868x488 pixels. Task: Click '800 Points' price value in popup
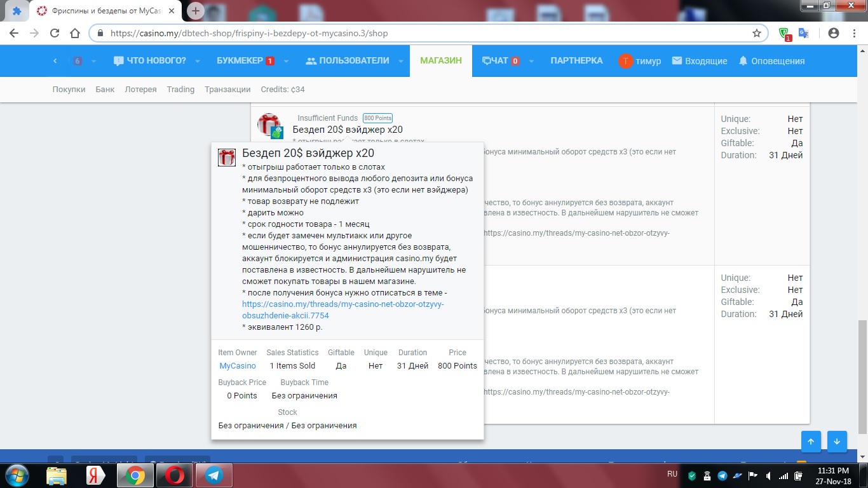point(458,366)
